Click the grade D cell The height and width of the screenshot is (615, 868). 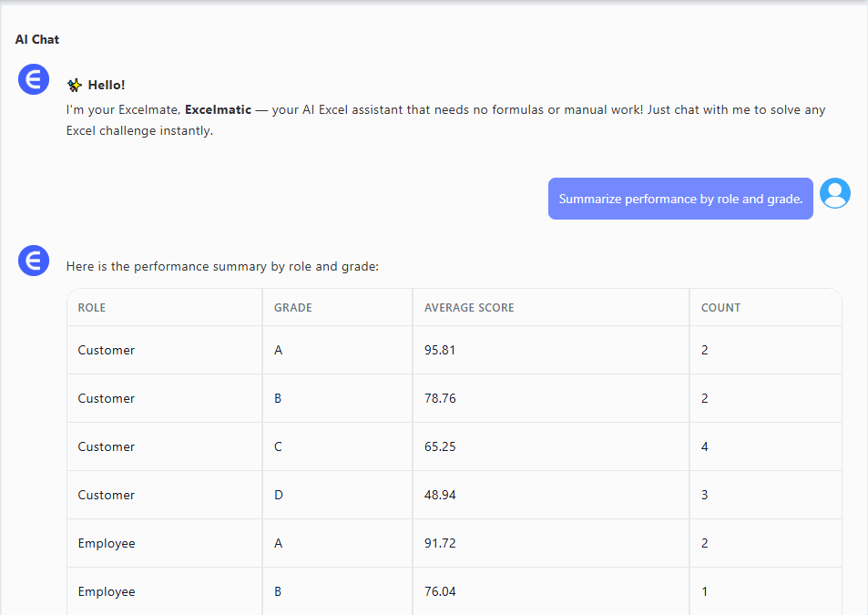click(x=279, y=495)
